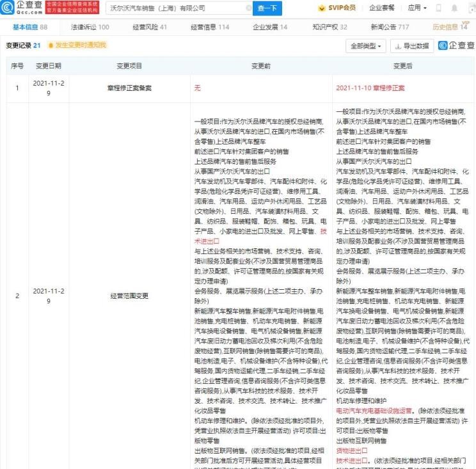Viewport: 476px width, 469px height.
Task: Click the 变更前 column header
Action: pos(261,66)
